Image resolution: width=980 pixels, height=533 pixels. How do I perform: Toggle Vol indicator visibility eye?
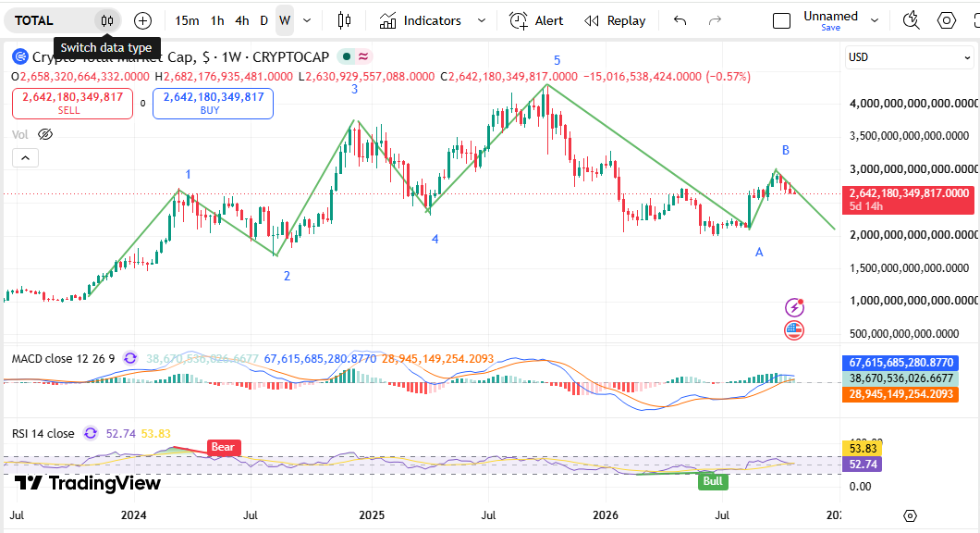(45, 134)
